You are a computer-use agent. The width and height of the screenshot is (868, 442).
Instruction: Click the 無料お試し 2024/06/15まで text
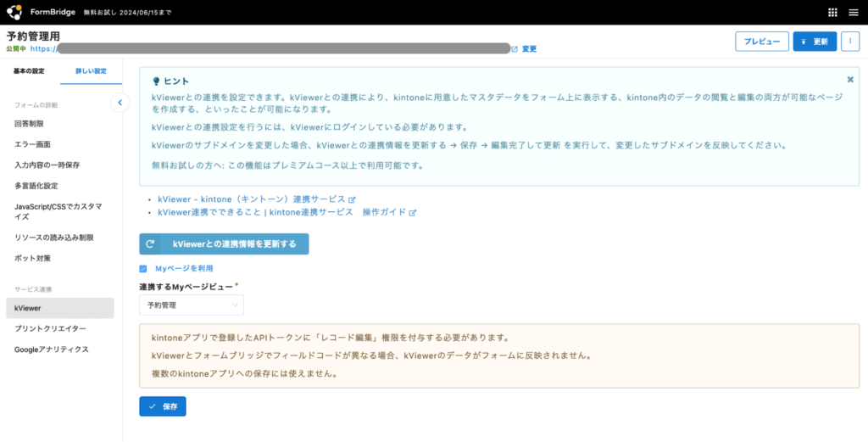point(127,12)
